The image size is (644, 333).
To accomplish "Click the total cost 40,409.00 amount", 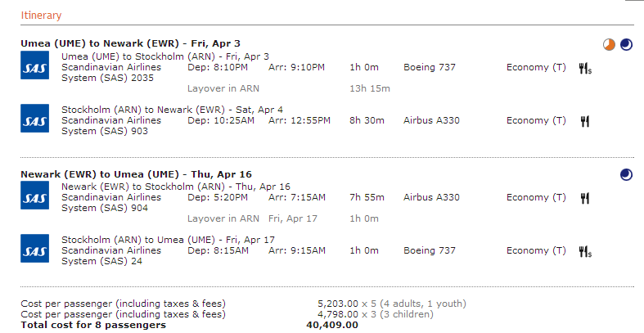I will (332, 325).
